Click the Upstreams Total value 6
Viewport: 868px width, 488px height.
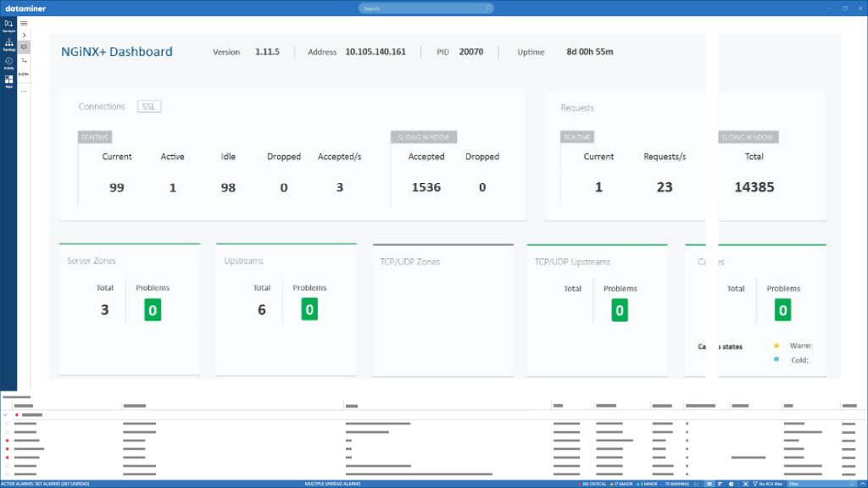coord(262,310)
